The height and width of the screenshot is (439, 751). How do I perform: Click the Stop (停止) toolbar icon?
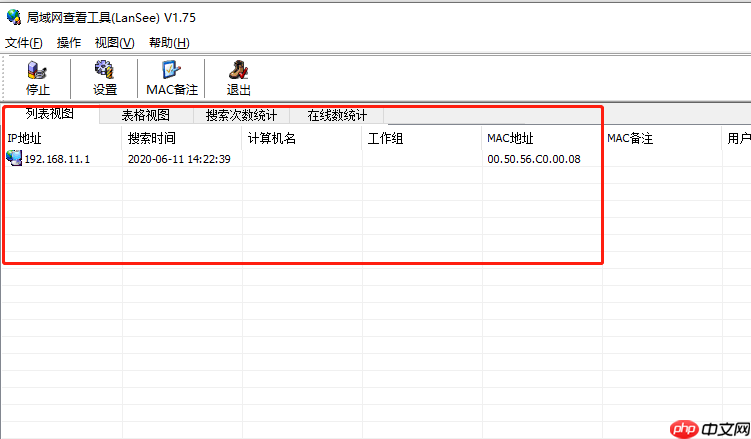37,70
